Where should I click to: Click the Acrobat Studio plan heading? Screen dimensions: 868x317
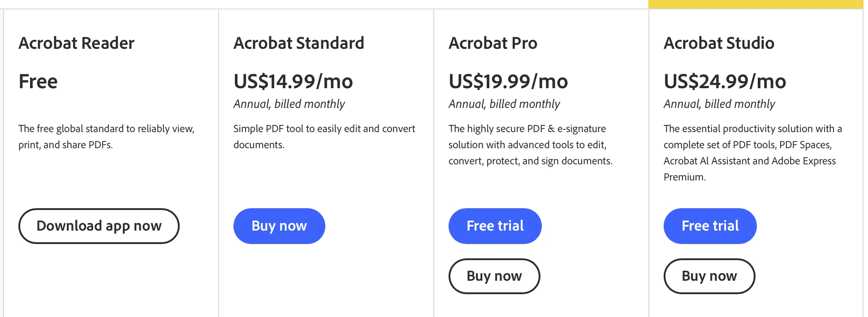(719, 43)
